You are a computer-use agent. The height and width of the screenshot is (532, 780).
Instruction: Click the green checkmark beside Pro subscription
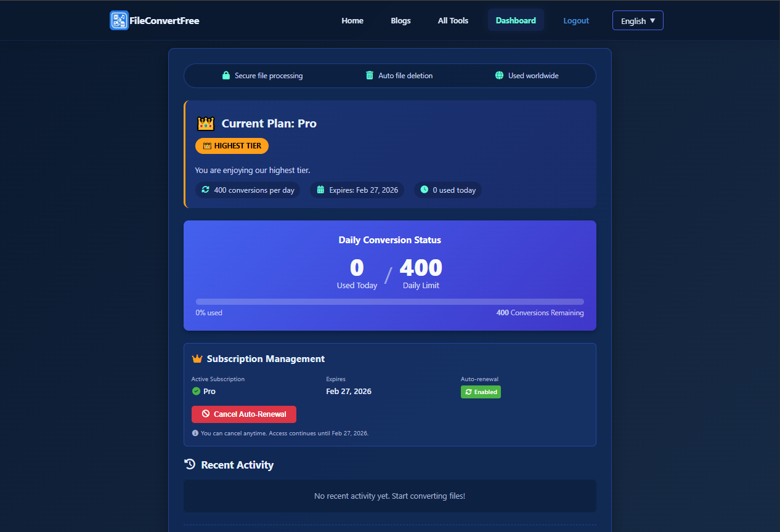[195, 392]
